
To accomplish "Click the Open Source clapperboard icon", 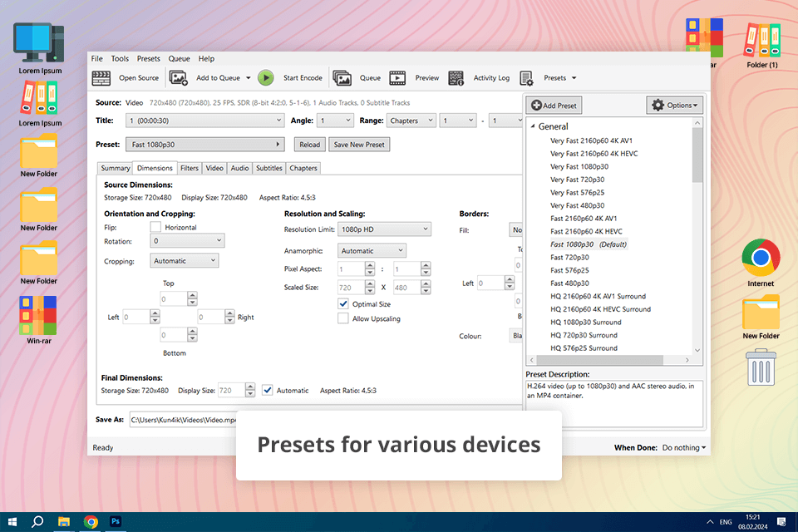I will click(x=101, y=78).
